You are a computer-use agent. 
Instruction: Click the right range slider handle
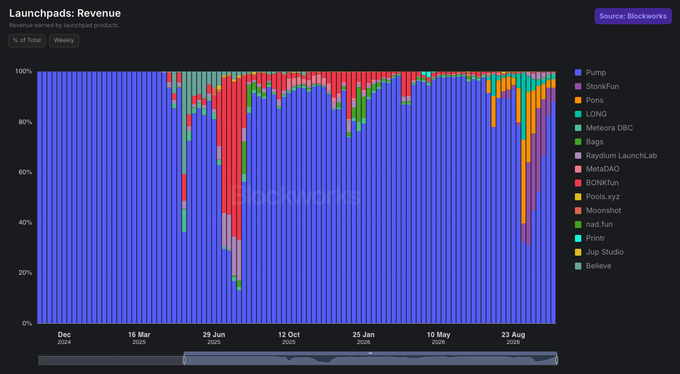(556, 360)
